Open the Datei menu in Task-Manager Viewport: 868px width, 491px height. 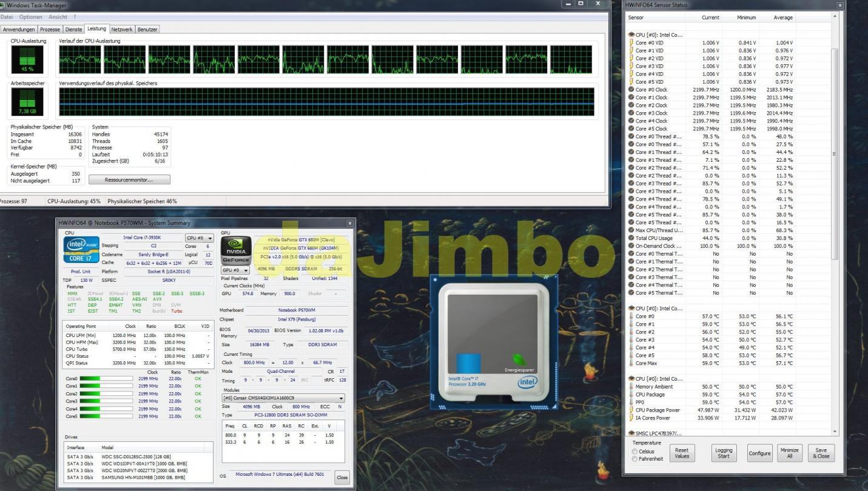(6, 17)
